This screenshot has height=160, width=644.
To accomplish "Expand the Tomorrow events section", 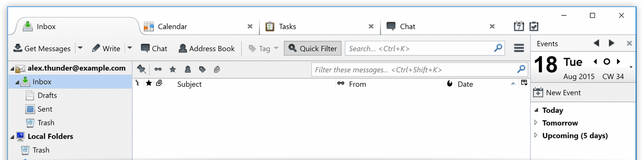I will (536, 123).
